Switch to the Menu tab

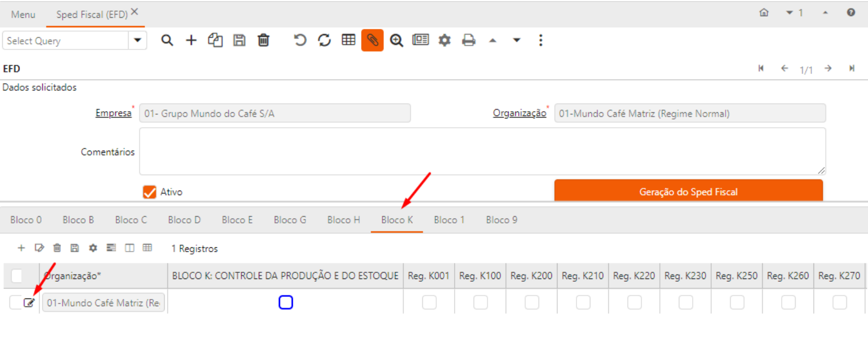[x=23, y=14]
